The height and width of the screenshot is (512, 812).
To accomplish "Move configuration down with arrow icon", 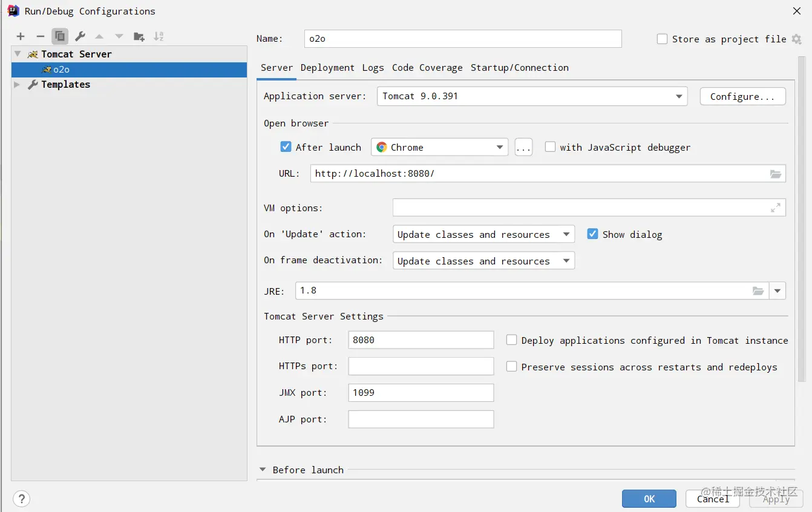I will point(119,36).
